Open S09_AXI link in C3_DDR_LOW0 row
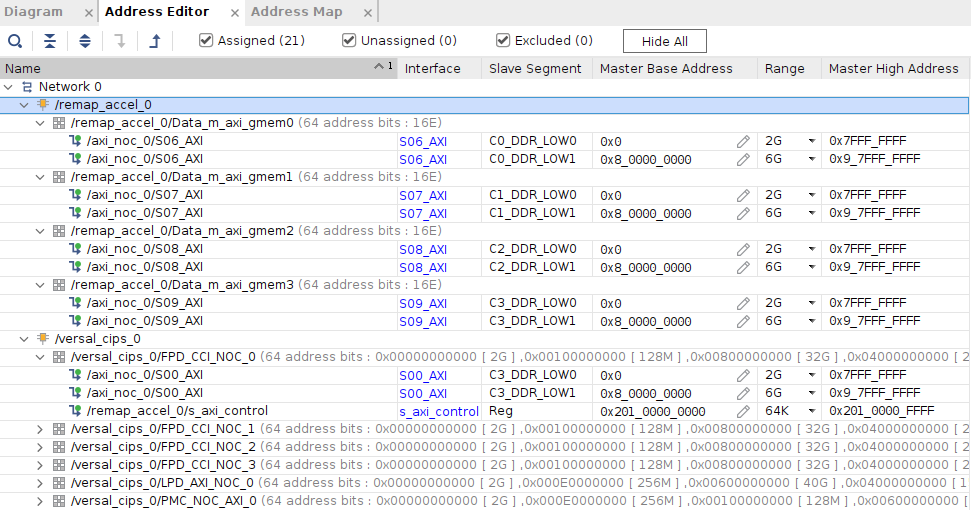This screenshot has width=971, height=510. pos(423,303)
